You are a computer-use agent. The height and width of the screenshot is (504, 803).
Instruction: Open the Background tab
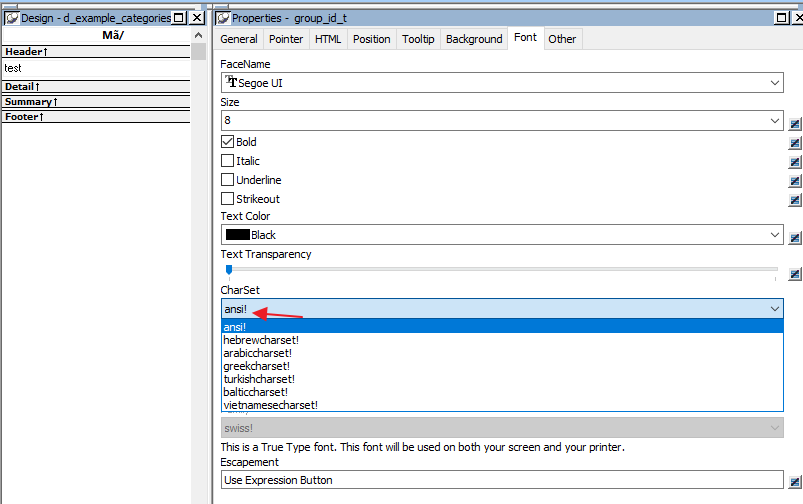point(474,39)
